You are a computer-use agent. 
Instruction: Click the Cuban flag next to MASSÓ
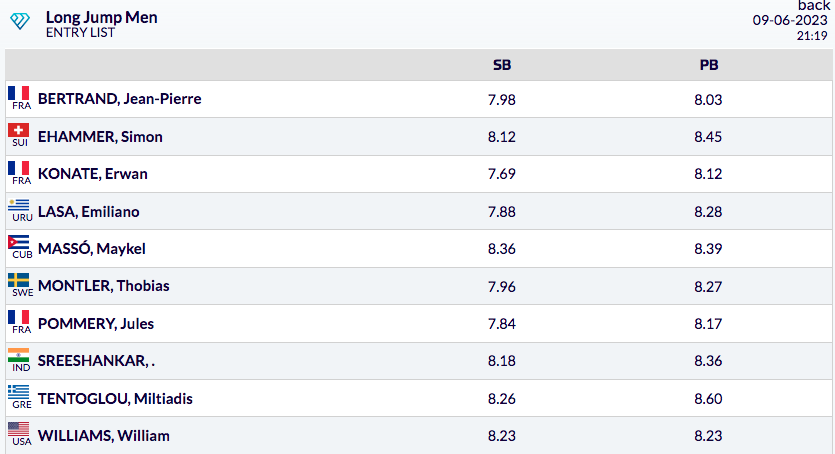coord(19,243)
